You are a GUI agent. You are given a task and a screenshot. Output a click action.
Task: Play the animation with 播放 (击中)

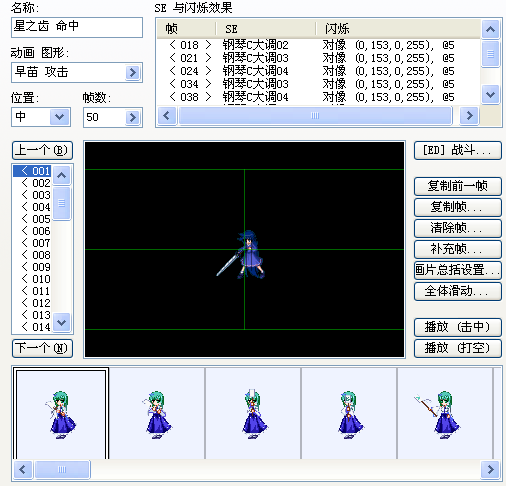tap(458, 327)
